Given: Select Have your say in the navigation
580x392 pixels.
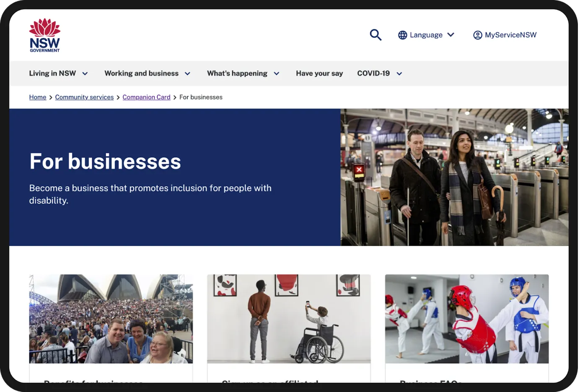Looking at the screenshot, I should click(x=319, y=73).
